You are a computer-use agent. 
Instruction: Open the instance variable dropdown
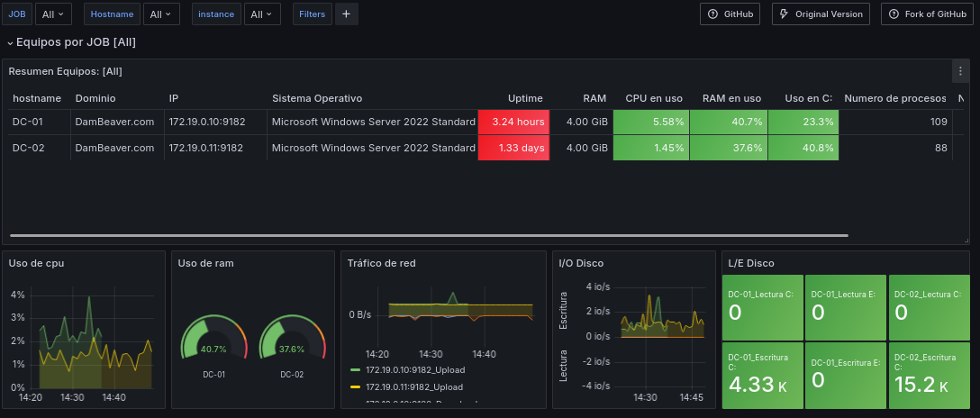[x=262, y=14]
